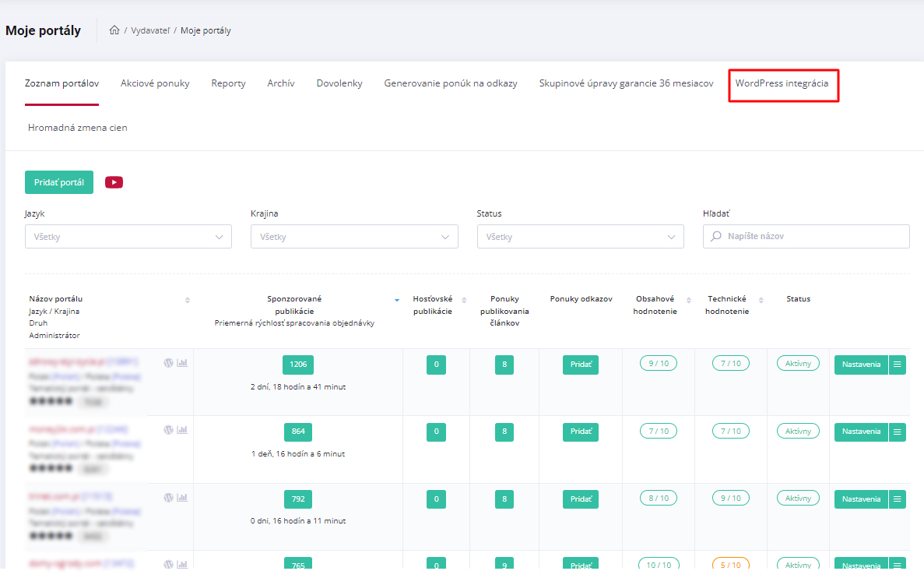Open statistics chart icon in the 864 row

point(182,430)
